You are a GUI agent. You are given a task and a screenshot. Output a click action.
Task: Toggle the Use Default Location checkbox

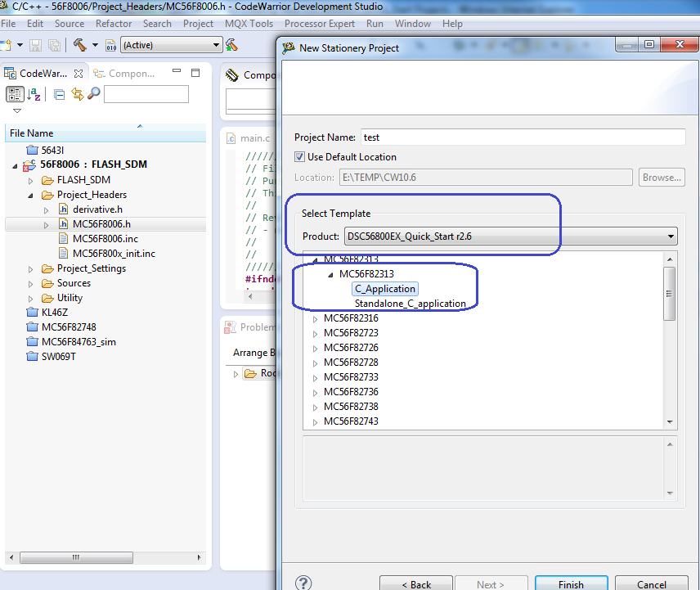[299, 157]
